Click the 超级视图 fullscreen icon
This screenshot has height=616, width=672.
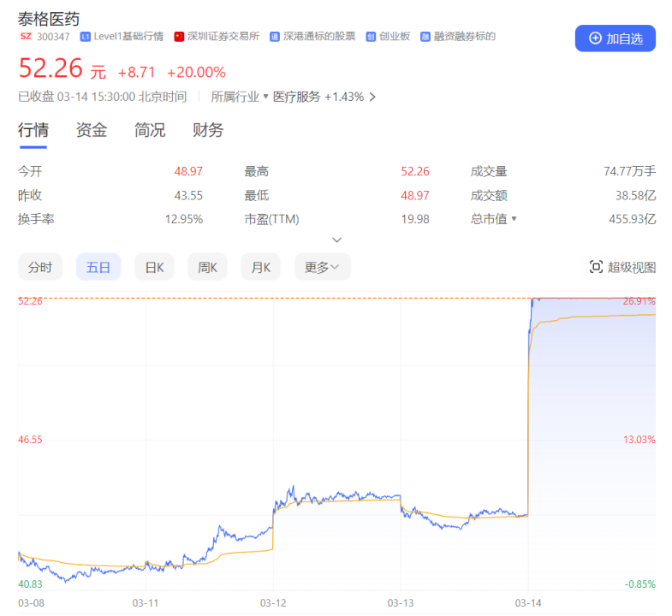[596, 267]
